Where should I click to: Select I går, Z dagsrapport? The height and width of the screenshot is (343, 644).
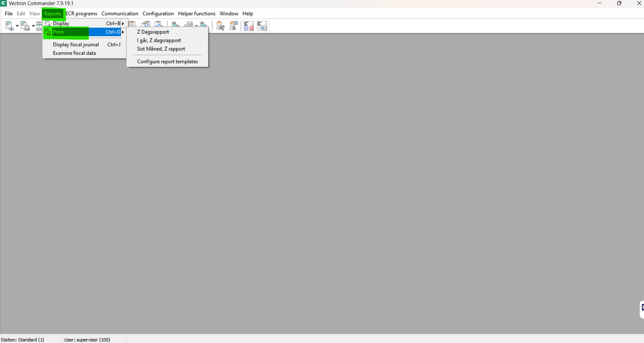coord(167,40)
